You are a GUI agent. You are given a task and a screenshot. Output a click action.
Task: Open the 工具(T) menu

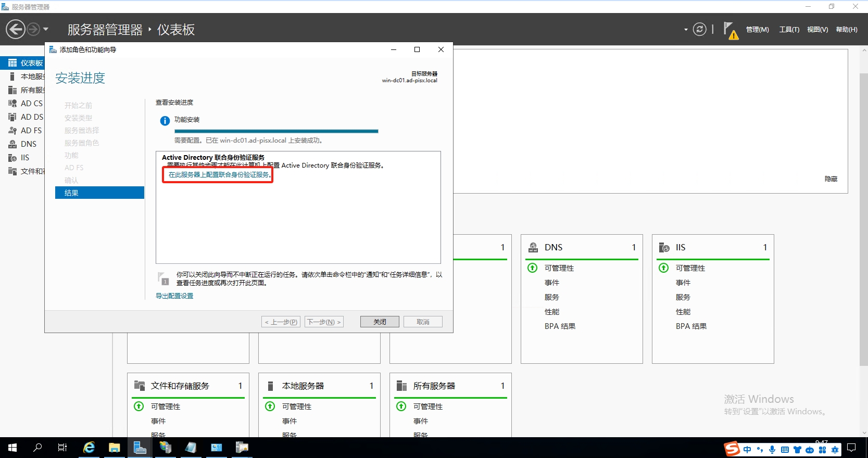pyautogui.click(x=789, y=30)
